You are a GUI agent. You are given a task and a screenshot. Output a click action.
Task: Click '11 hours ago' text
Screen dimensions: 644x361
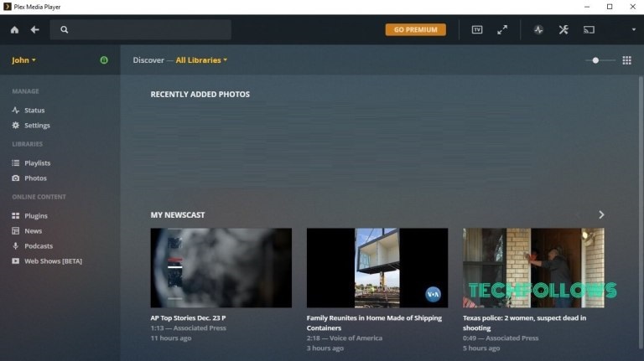click(171, 338)
